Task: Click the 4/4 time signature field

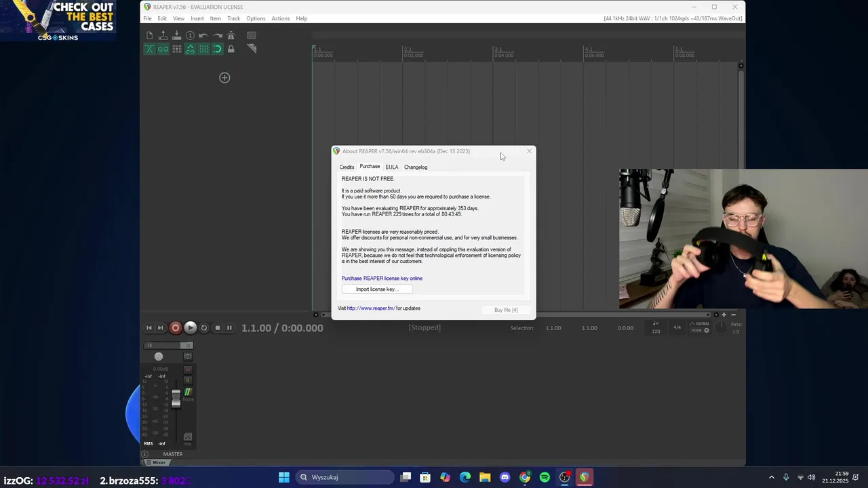Action: pos(677,328)
